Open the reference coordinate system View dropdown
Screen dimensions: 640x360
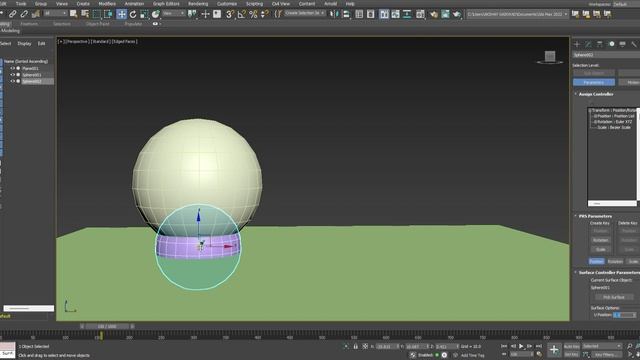pos(173,13)
